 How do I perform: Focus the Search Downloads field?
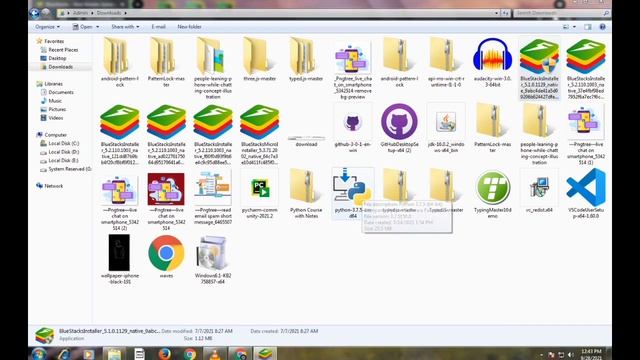click(x=561, y=13)
